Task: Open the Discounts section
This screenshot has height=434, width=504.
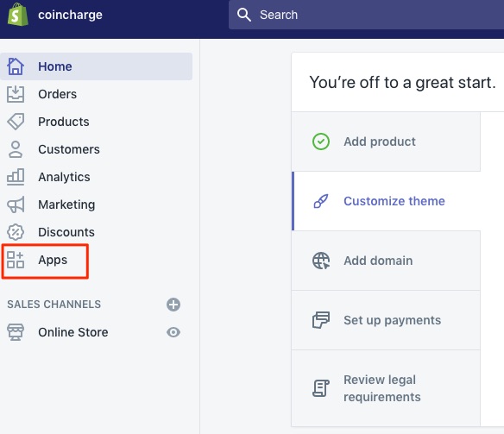Action: [x=66, y=232]
